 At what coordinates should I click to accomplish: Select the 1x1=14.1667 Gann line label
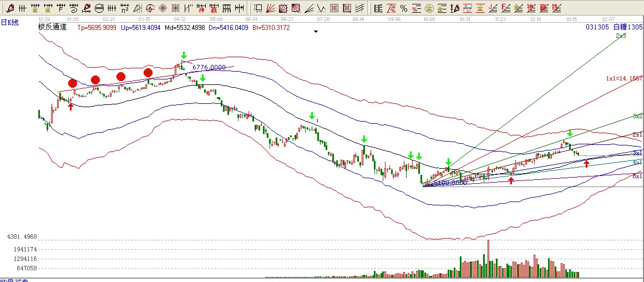pos(623,79)
